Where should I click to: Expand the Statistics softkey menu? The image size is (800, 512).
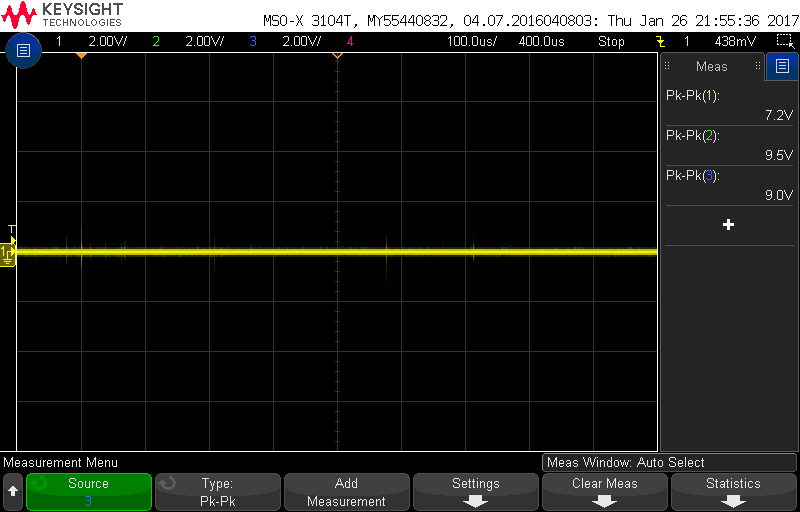[x=734, y=492]
